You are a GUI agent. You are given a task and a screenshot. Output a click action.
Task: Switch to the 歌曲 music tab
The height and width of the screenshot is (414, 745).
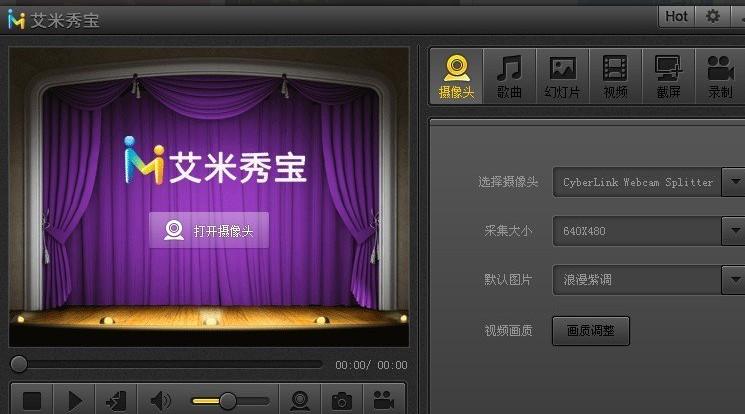click(x=509, y=77)
